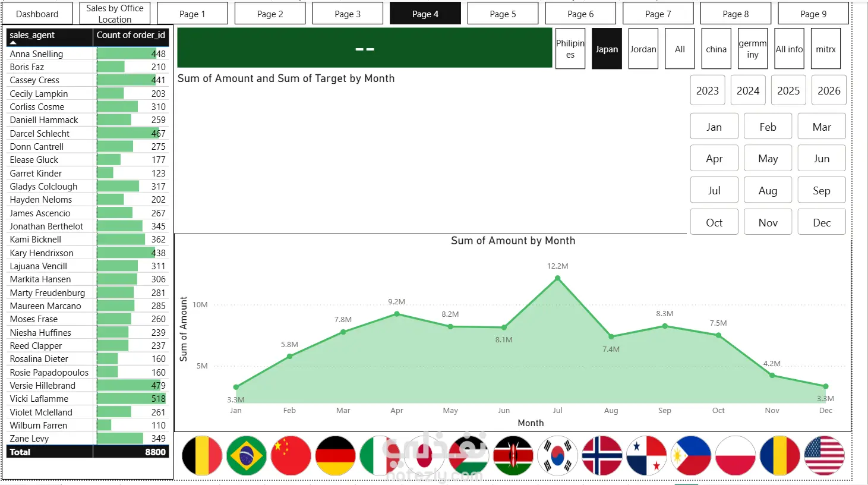Enable the Dec month filter
This screenshot has width=868, height=485.
point(822,222)
